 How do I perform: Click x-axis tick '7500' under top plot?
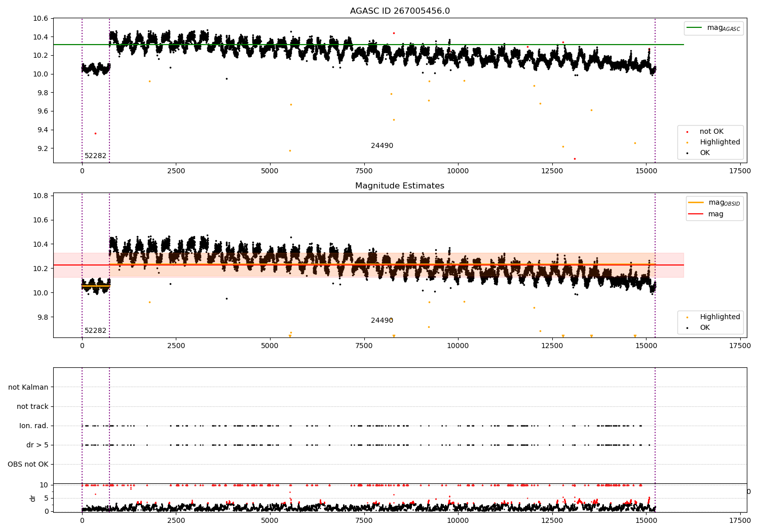tap(364, 171)
